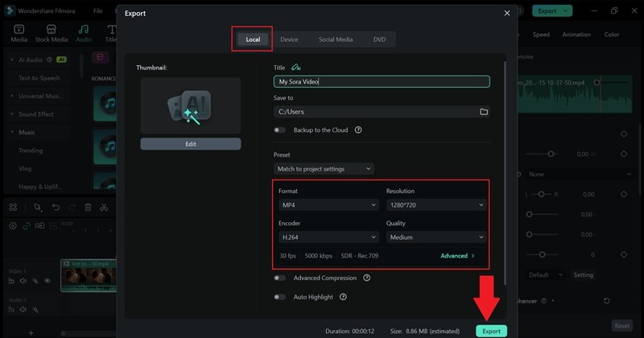The image size is (644, 338).
Task: Open the Media panel in Filmora
Action: 19,34
